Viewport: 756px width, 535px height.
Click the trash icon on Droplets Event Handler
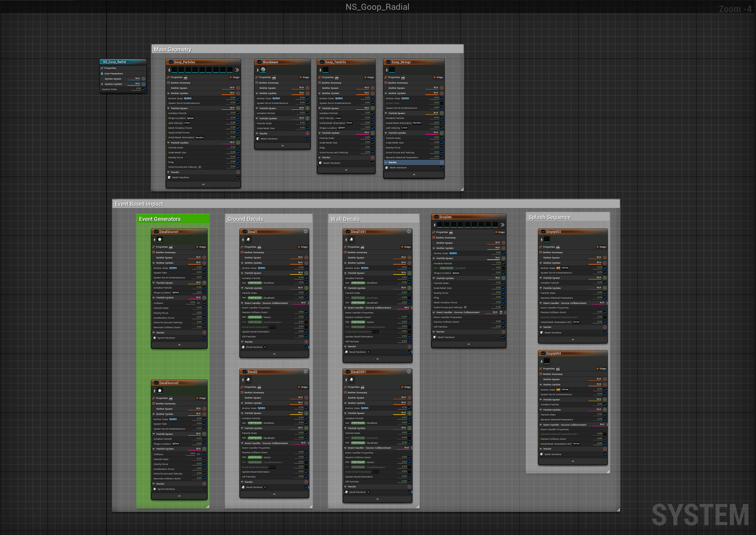point(501,312)
